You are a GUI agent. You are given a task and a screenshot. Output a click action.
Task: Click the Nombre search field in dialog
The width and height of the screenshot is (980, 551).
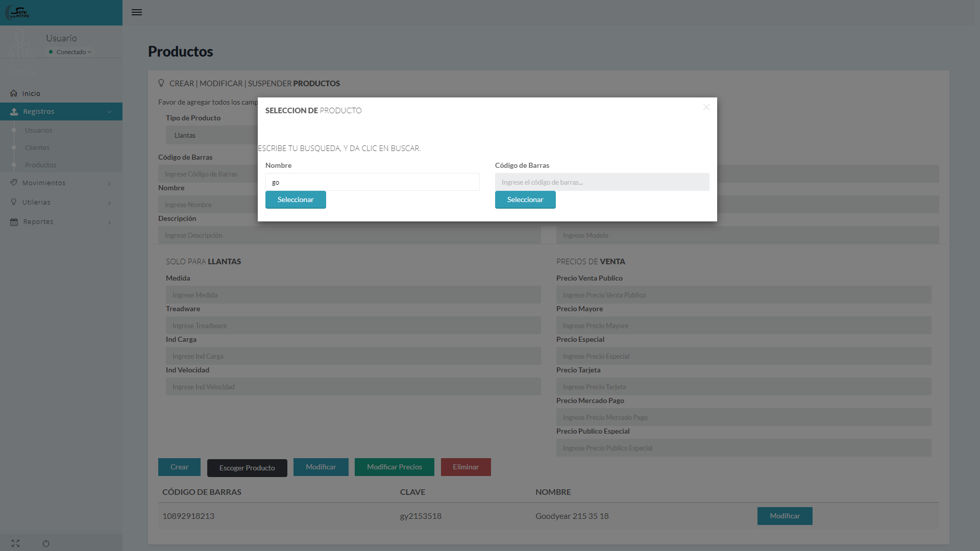click(x=372, y=182)
